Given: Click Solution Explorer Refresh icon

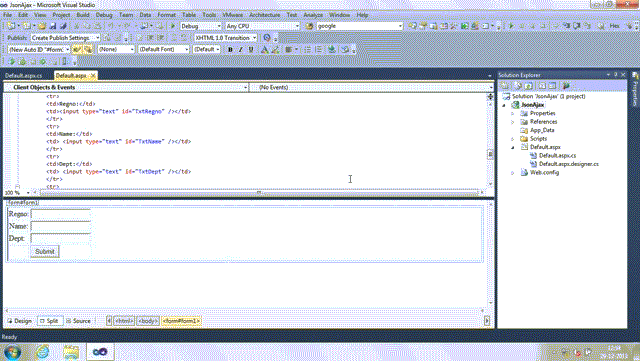Looking at the screenshot, I should pos(529,86).
